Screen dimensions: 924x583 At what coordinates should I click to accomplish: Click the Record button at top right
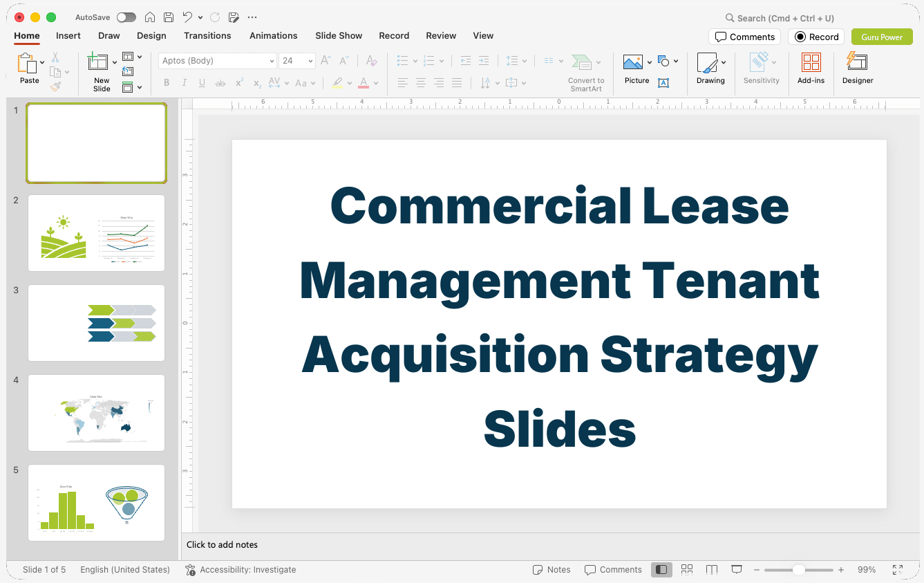[817, 37]
